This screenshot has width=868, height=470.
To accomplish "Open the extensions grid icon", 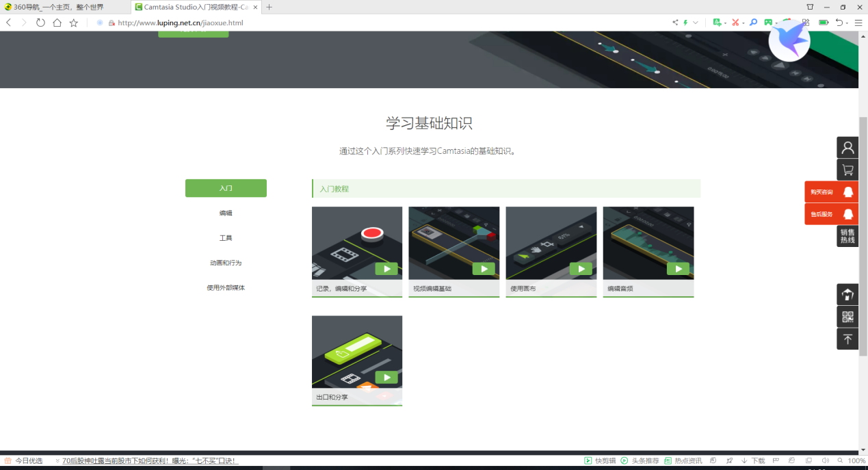I will (806, 23).
